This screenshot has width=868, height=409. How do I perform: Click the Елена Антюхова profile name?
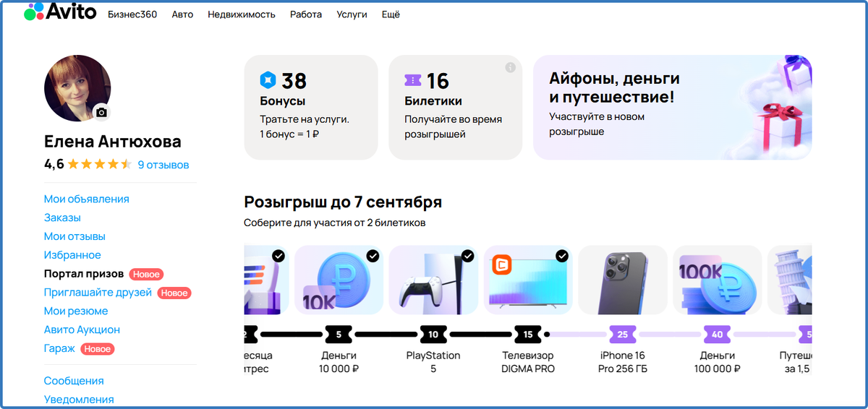(113, 142)
